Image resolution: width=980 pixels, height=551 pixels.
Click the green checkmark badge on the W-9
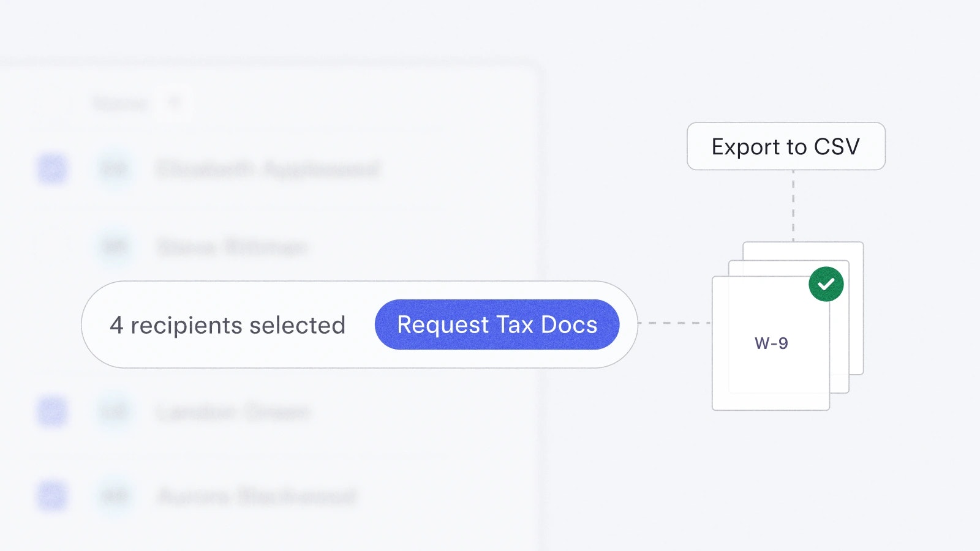(x=826, y=284)
